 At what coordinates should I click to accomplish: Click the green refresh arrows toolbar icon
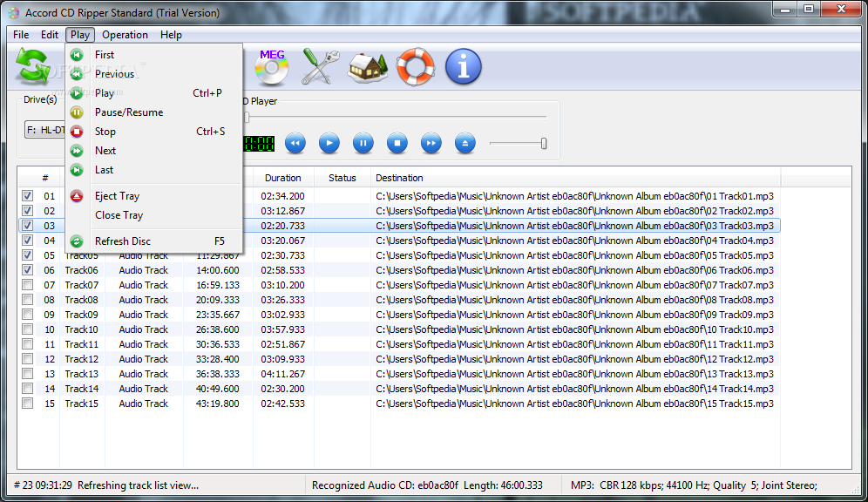click(33, 66)
